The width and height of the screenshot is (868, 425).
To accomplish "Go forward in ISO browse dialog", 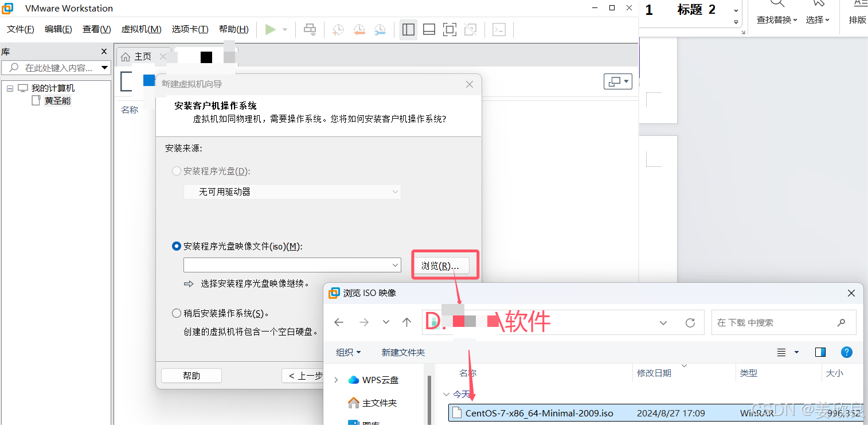I will 364,322.
